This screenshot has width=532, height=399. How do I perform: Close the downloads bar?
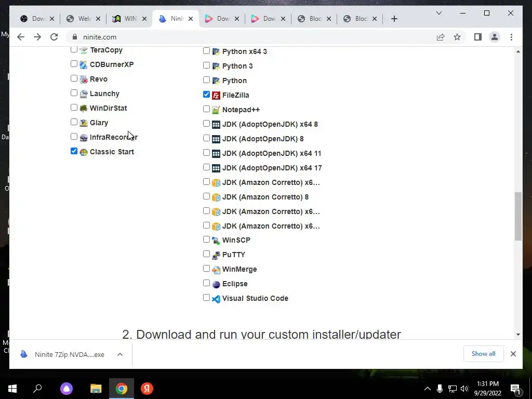coord(513,354)
